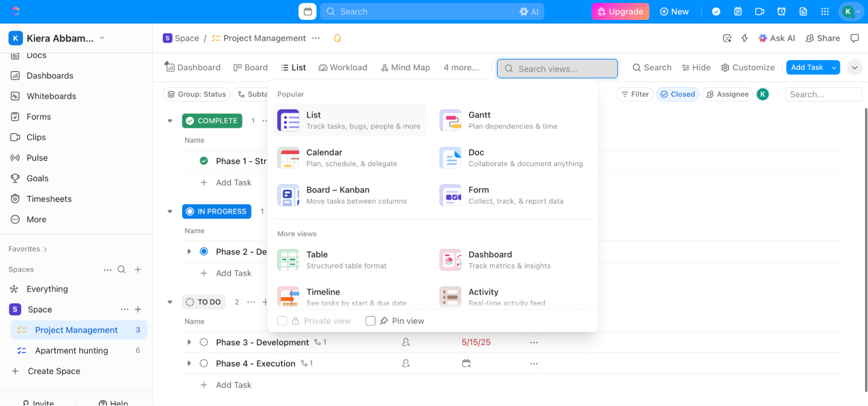Screen dimensions: 868x406
Task: Toggle the Private view checkbox
Action: pyautogui.click(x=282, y=321)
